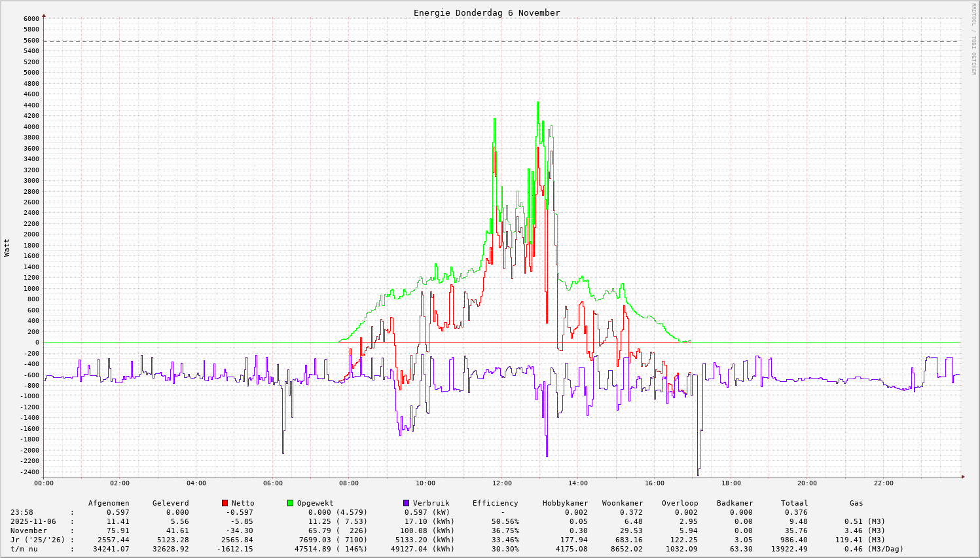Image resolution: width=980 pixels, height=558 pixels.
Task: Select the t/m nu row label
Action: tap(24, 549)
